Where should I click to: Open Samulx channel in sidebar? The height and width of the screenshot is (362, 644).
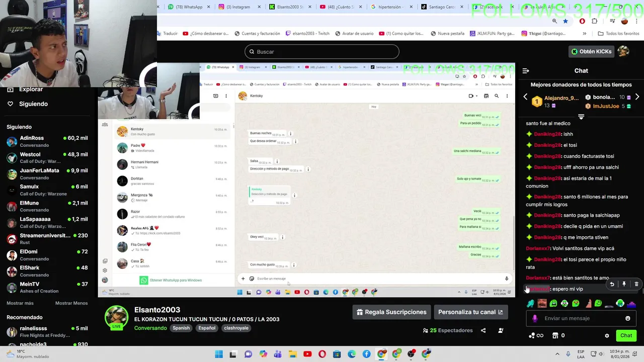[47, 190]
